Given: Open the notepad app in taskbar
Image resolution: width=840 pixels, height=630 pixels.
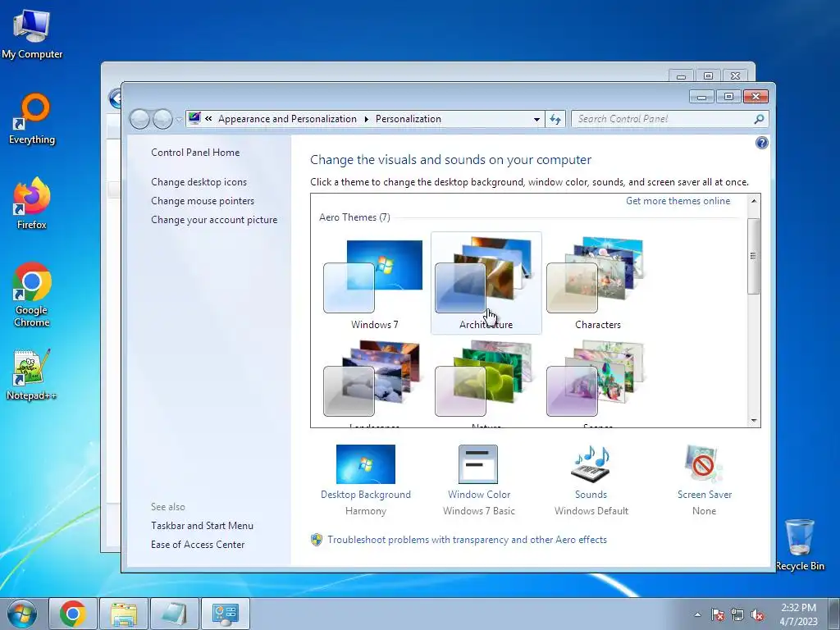Looking at the screenshot, I should [x=175, y=614].
